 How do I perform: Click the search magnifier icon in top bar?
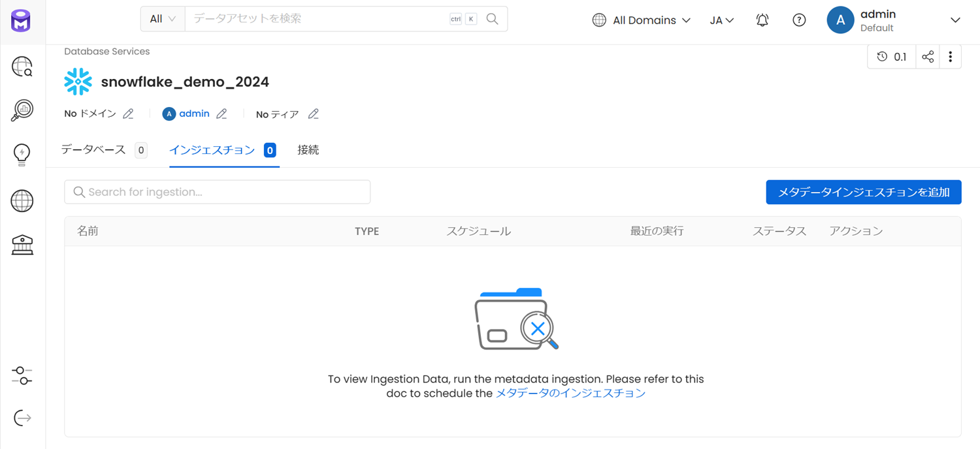(493, 19)
